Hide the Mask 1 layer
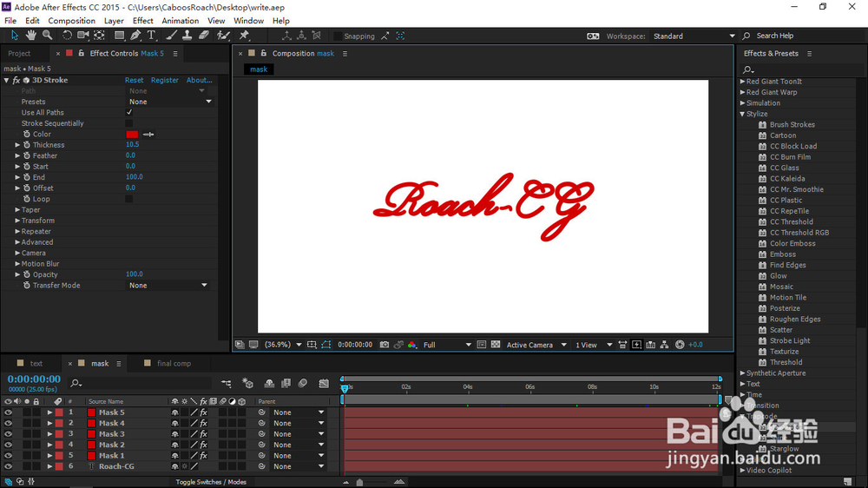Image resolution: width=868 pixels, height=488 pixels. tap(8, 455)
